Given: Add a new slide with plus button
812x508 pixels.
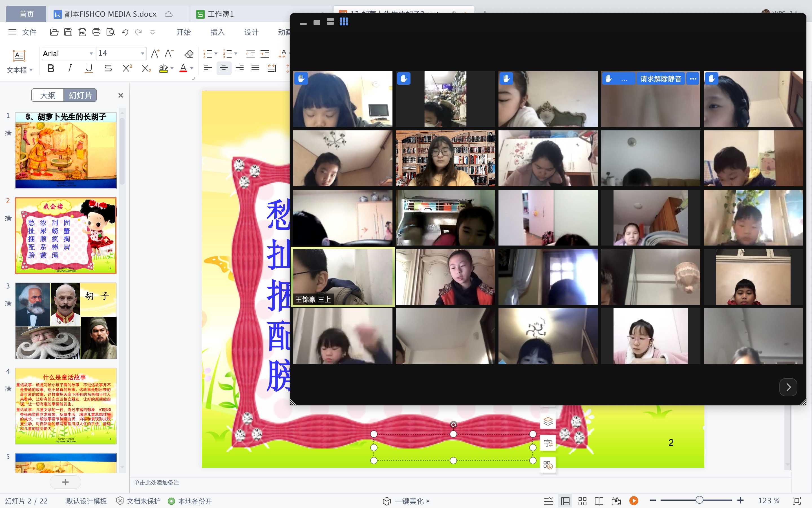Looking at the screenshot, I should (65, 482).
